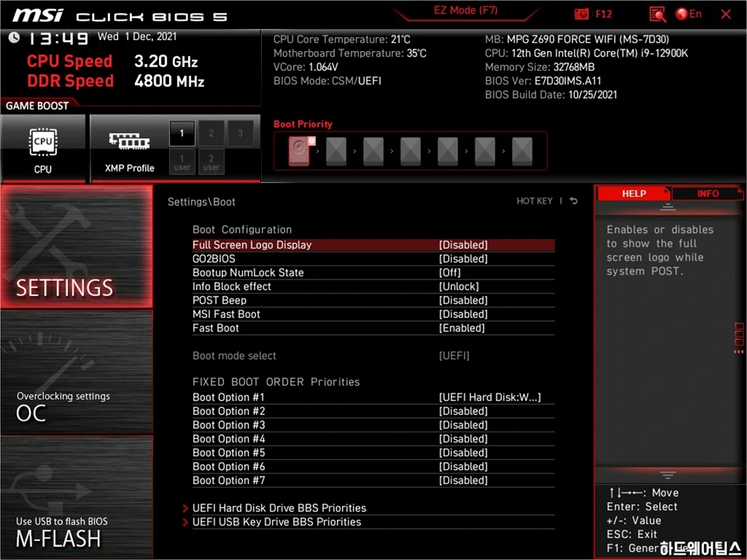The width and height of the screenshot is (747, 560).
Task: Change POST Beep value
Action: tap(463, 300)
